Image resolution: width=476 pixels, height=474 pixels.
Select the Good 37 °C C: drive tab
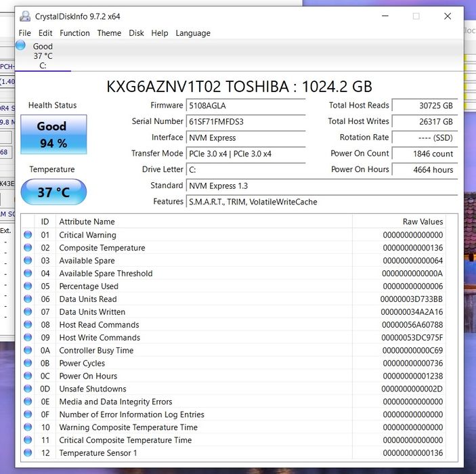tap(43, 56)
